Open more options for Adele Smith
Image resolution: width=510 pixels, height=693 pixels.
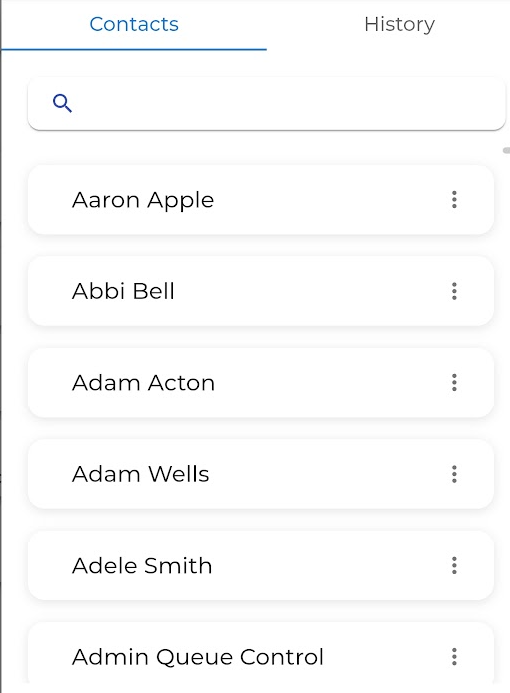(x=454, y=566)
